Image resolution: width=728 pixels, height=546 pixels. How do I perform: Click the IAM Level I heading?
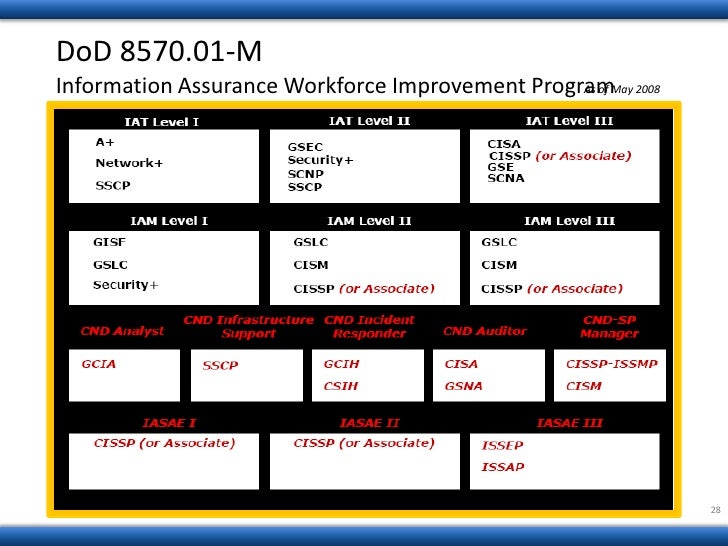tap(169, 221)
